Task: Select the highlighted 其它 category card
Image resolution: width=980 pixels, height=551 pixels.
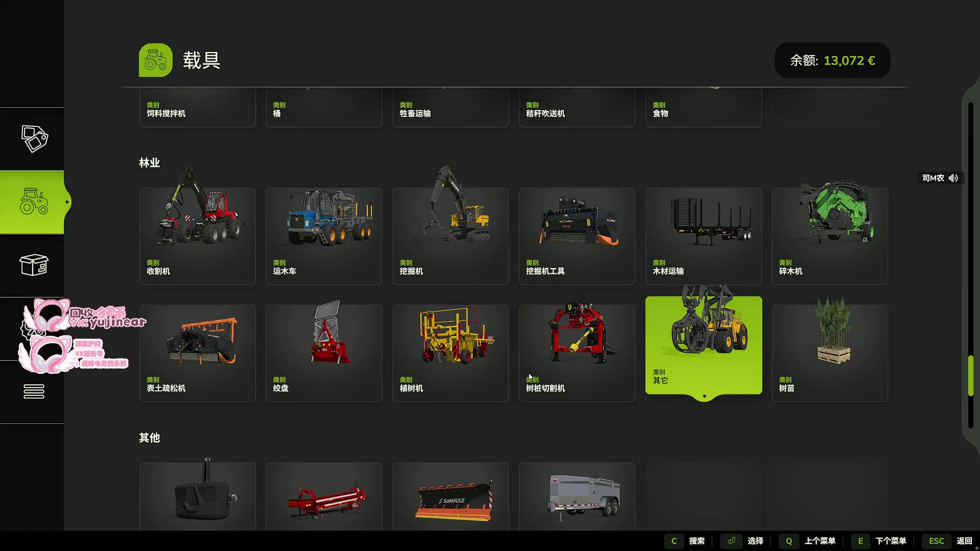Action: 704,345
